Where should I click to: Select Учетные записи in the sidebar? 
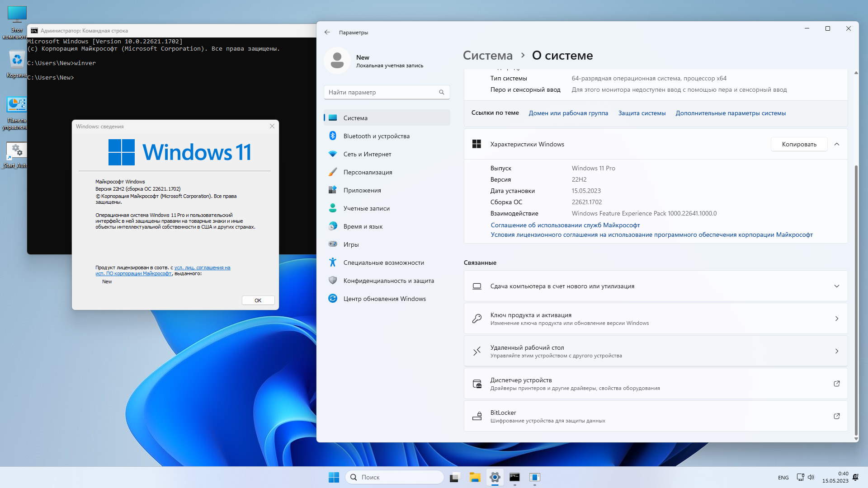click(x=366, y=208)
